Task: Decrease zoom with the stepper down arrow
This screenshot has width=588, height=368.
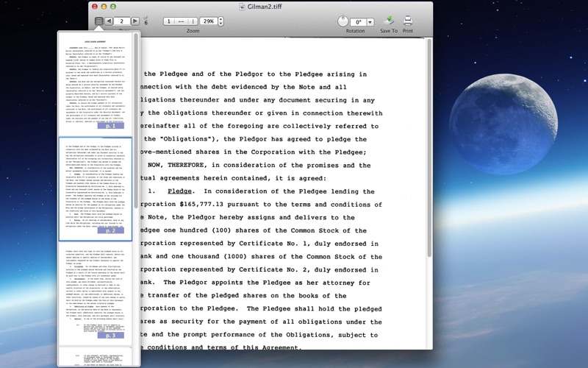Action: [221, 24]
